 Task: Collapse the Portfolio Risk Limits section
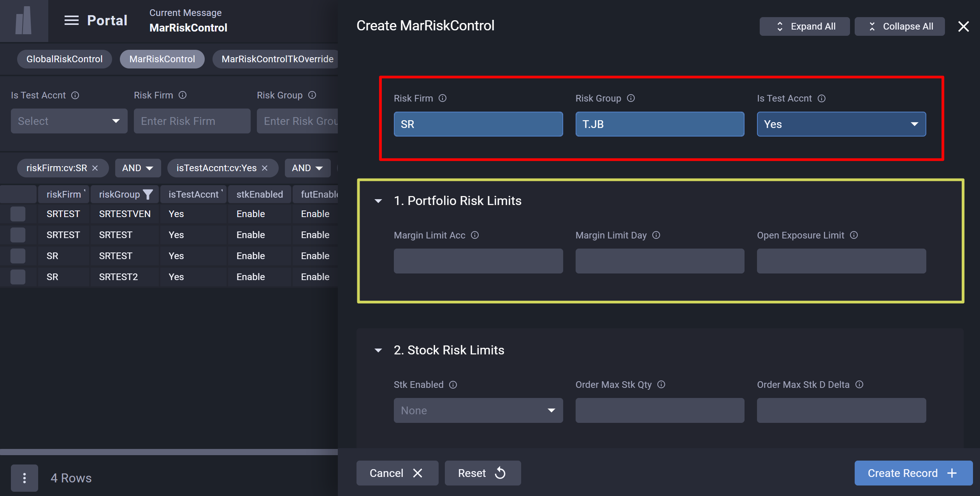tap(378, 201)
